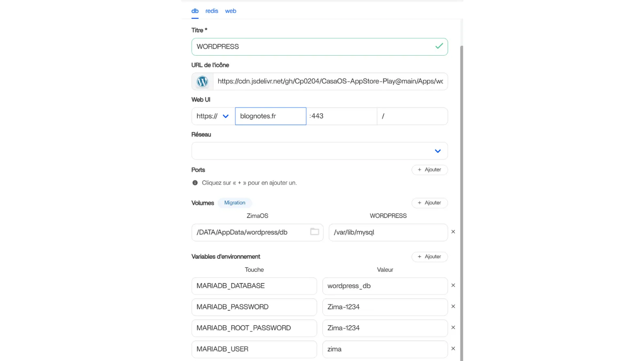Screen dimensions: 644x361
Task: Switch to the web tab
Action: click(x=231, y=11)
